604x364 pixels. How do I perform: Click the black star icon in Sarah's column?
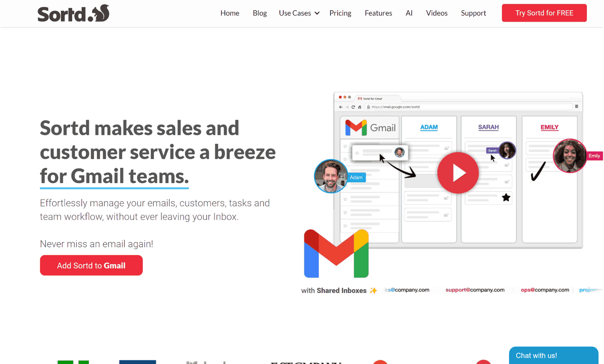pos(506,197)
